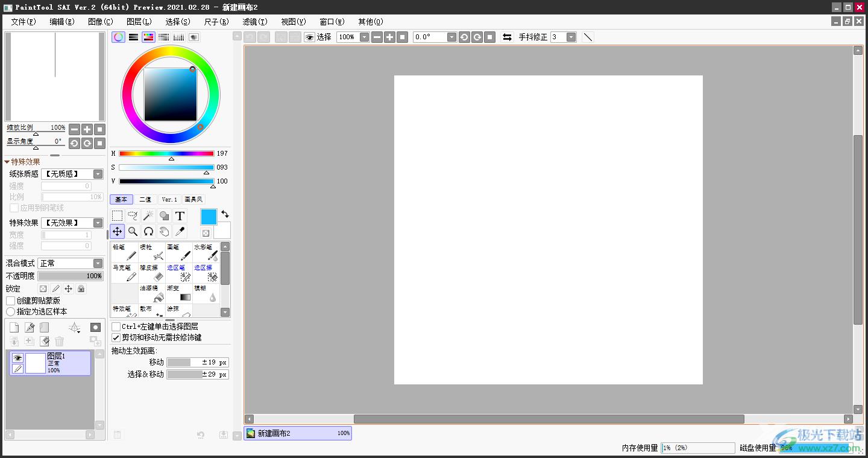868x458 pixels.
Task: Choose the 喷枪 airbrush tool
Action: click(152, 253)
